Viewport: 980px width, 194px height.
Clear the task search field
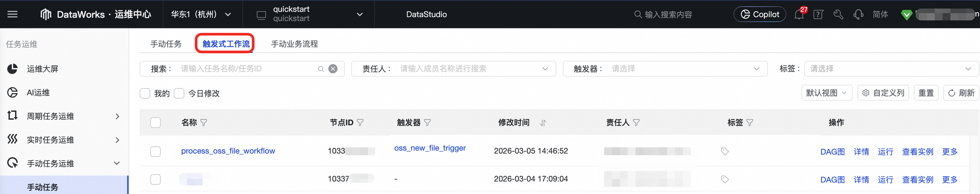tap(333, 69)
